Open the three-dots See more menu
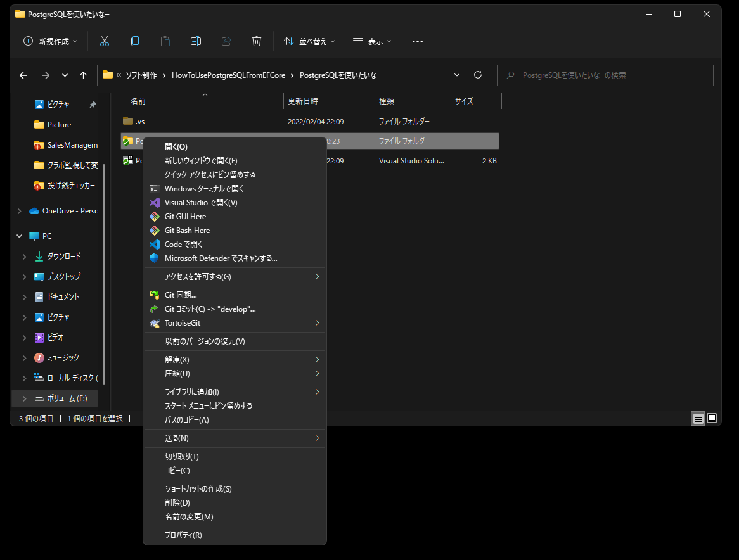Viewport: 739px width, 560px height. click(x=418, y=41)
